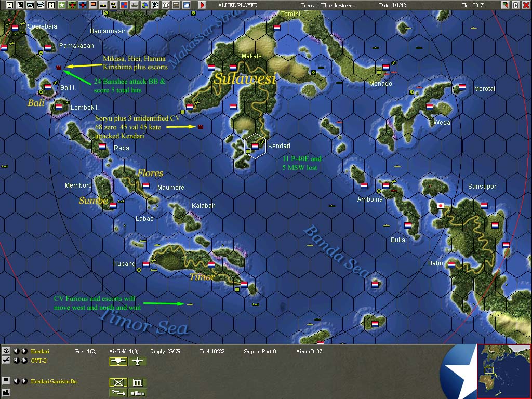Image resolution: width=532 pixels, height=399 pixels.
Task: Open the globe map icon
Action: pyautogui.click(x=145, y=5)
